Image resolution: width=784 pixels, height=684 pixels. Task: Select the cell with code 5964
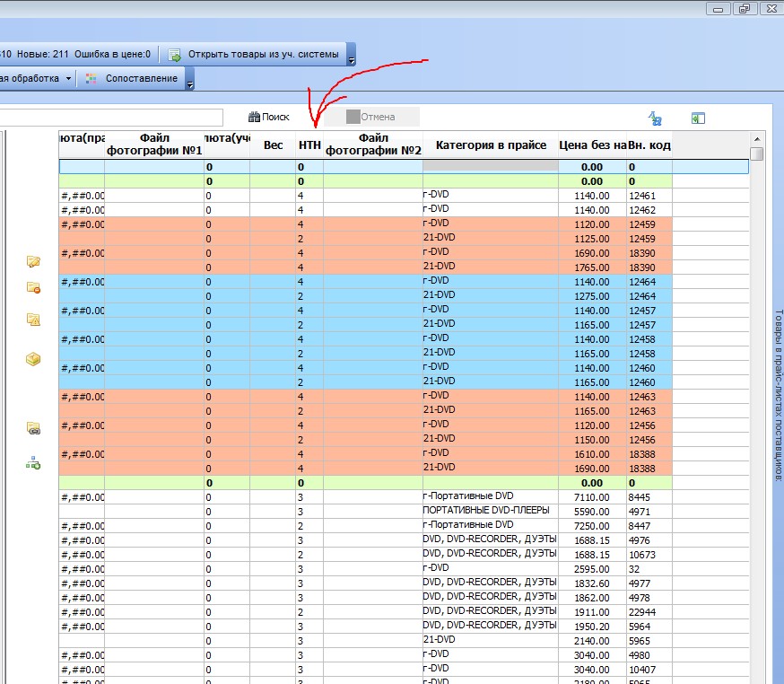649,627
